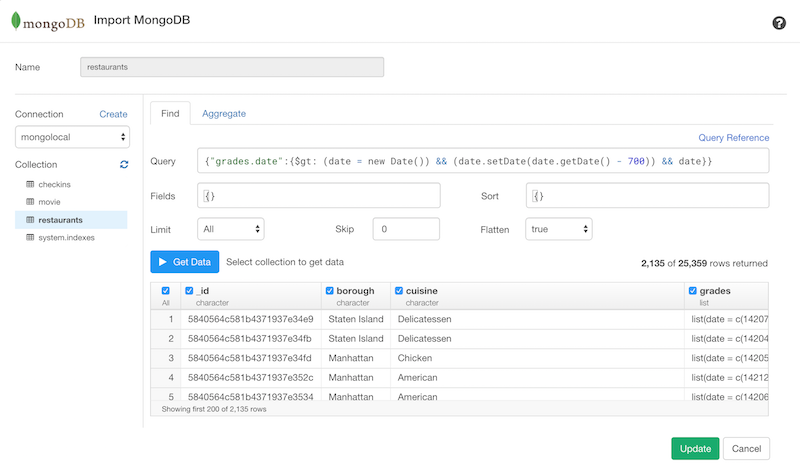Screen dimensions: 800x466
Task: Click the borough column header label
Action: pos(356,290)
